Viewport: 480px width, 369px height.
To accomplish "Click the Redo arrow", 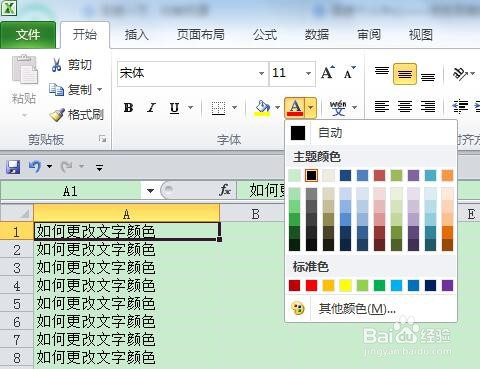I will tap(67, 167).
